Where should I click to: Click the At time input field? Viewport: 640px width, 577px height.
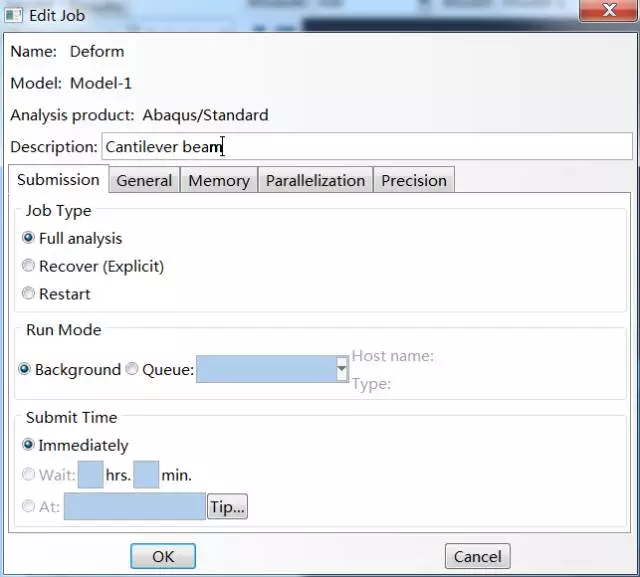(135, 506)
